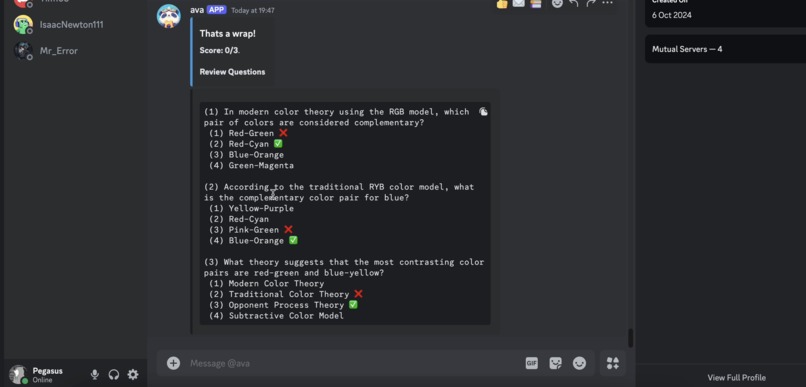
Task: Click ava's avatar in the chat
Action: (x=169, y=16)
